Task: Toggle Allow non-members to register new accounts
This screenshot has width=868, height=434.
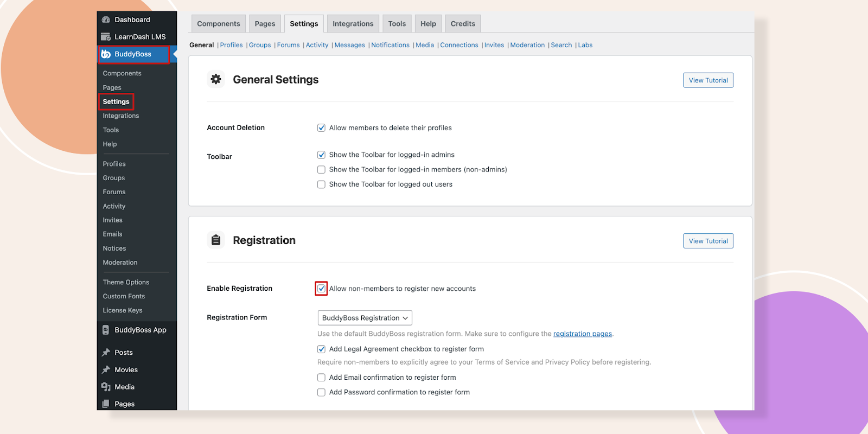Action: coord(321,289)
